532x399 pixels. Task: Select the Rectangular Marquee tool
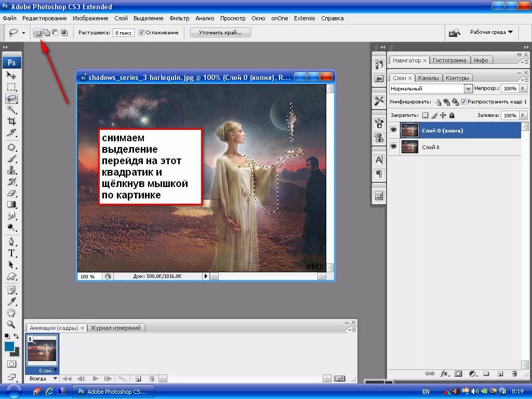pyautogui.click(x=11, y=87)
